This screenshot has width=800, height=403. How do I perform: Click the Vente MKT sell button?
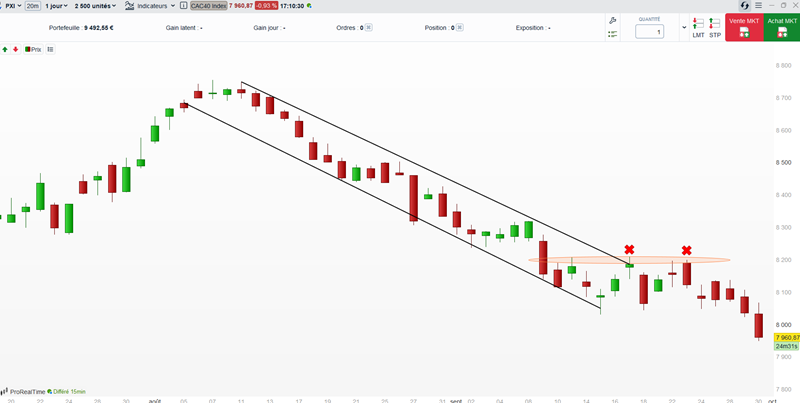tap(744, 28)
